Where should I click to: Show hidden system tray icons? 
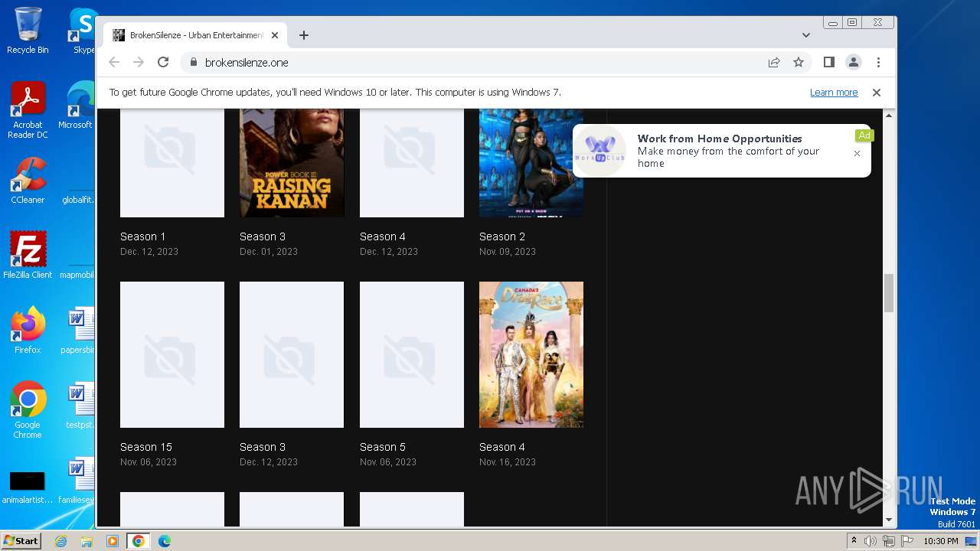coord(854,541)
